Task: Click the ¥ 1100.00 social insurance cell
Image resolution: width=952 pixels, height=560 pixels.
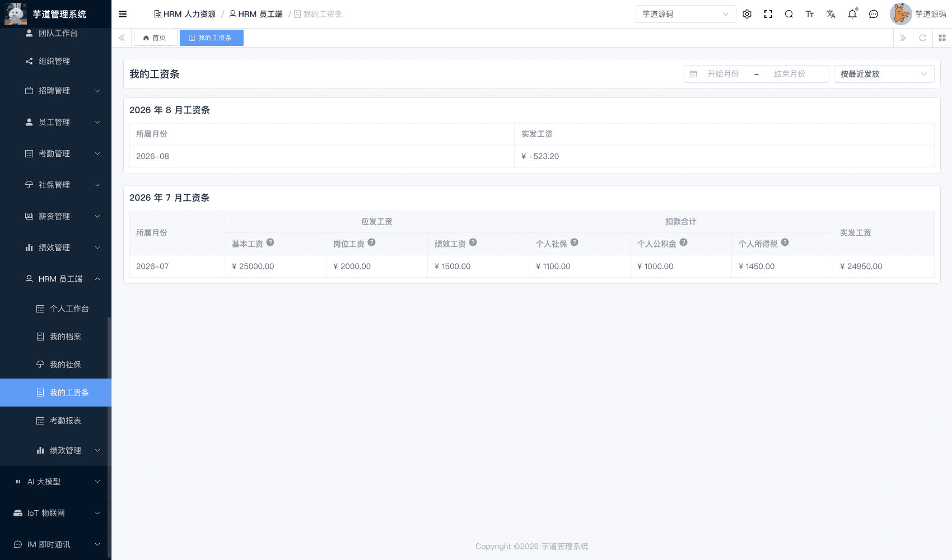Action: [580, 267]
